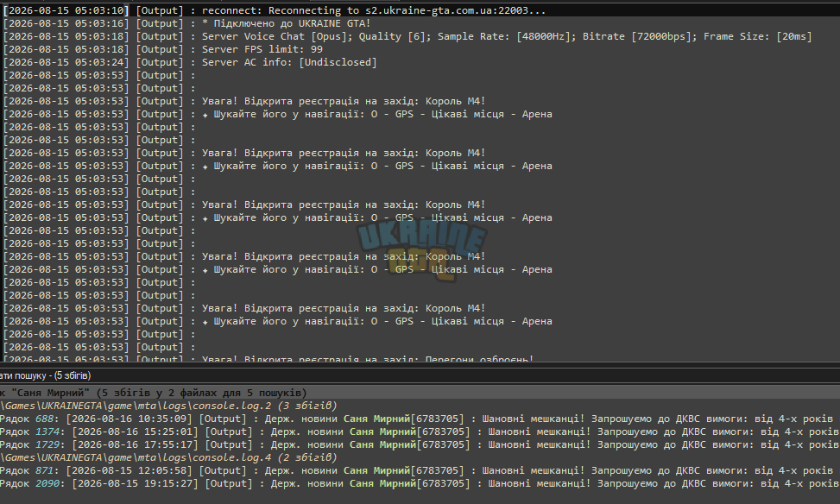Open search result at Рядок 1729
Viewport: 840px width, 504px height.
click(x=420, y=444)
